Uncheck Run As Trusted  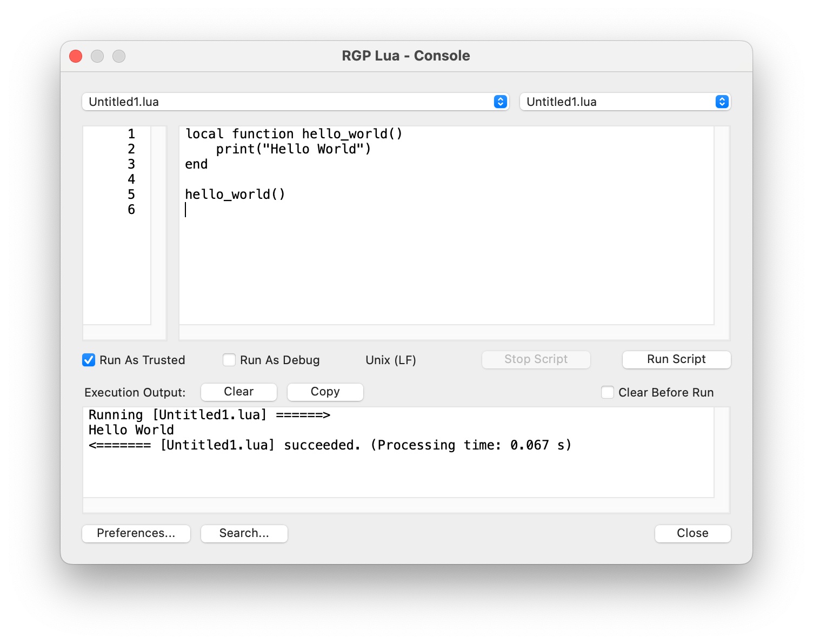pyautogui.click(x=89, y=360)
